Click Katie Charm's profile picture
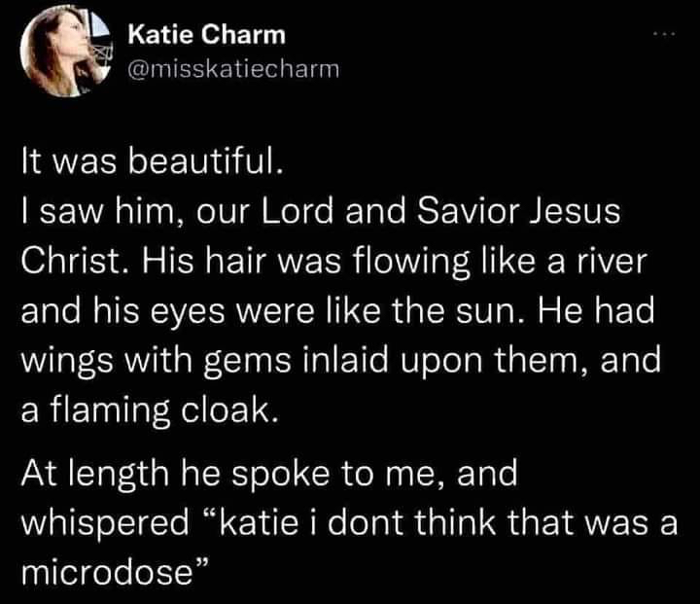The image size is (700, 604). 64,52
